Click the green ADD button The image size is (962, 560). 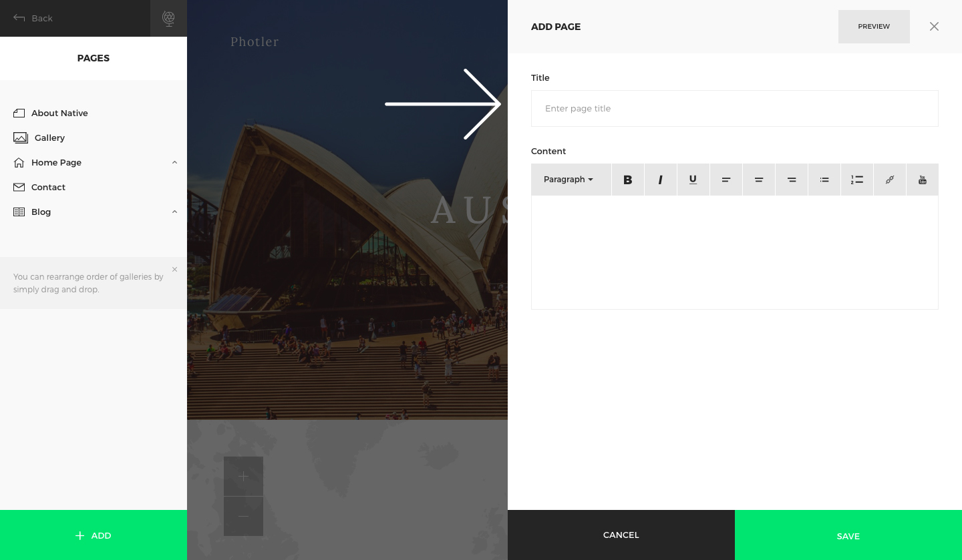(x=94, y=535)
